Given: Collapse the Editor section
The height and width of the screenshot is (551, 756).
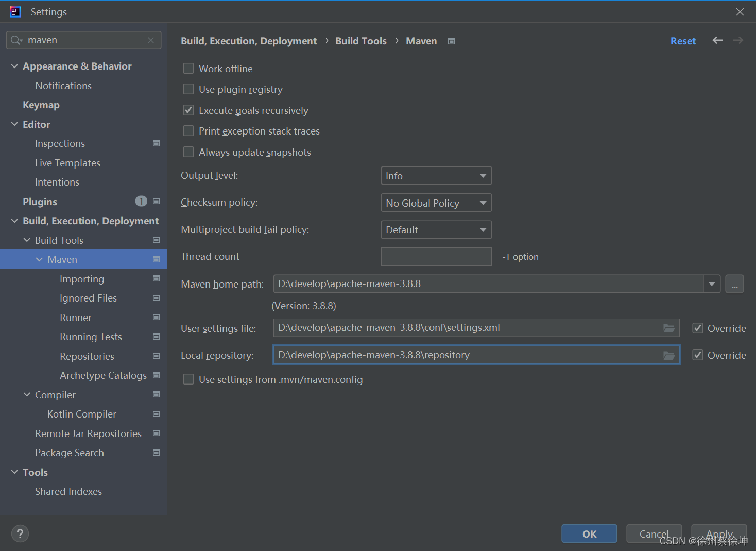Looking at the screenshot, I should pos(14,124).
